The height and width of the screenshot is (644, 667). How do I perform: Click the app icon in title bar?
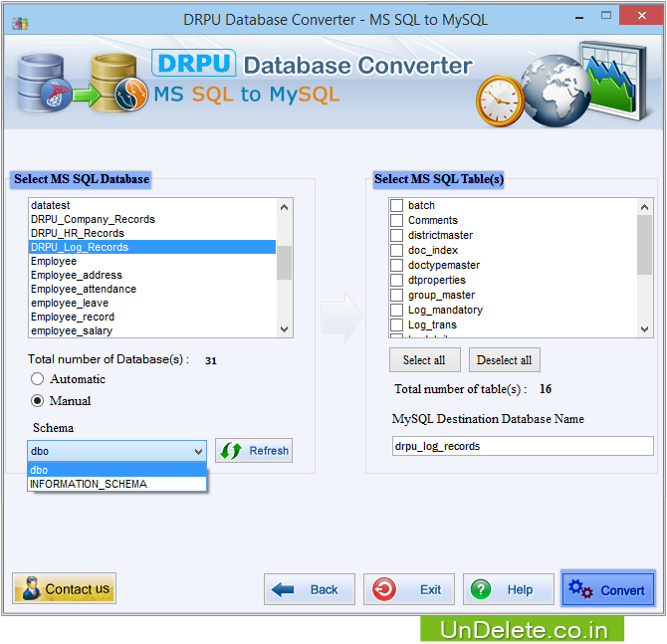[20, 24]
